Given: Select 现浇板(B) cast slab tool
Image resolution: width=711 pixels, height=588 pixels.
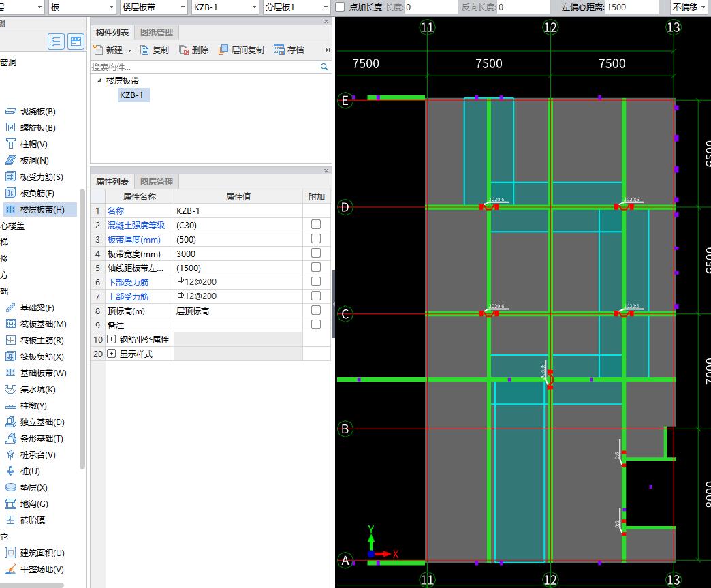Looking at the screenshot, I should pos(31,112).
